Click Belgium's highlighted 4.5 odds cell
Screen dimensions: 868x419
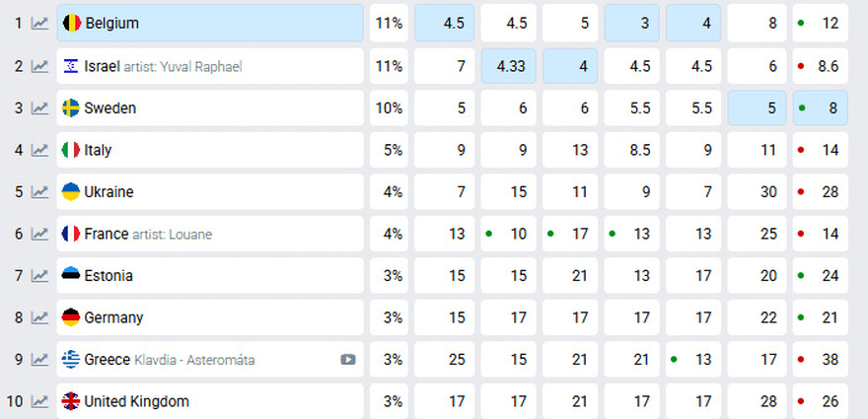pos(445,23)
